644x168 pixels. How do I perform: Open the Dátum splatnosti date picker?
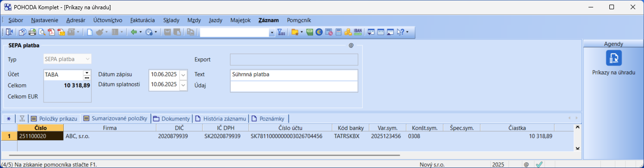183,85
